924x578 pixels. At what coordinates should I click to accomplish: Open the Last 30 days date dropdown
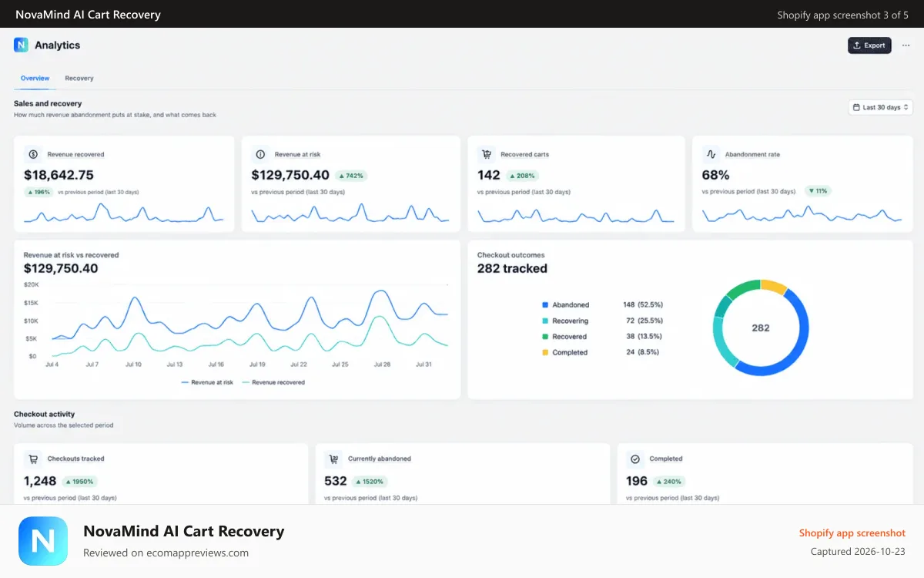(x=881, y=107)
